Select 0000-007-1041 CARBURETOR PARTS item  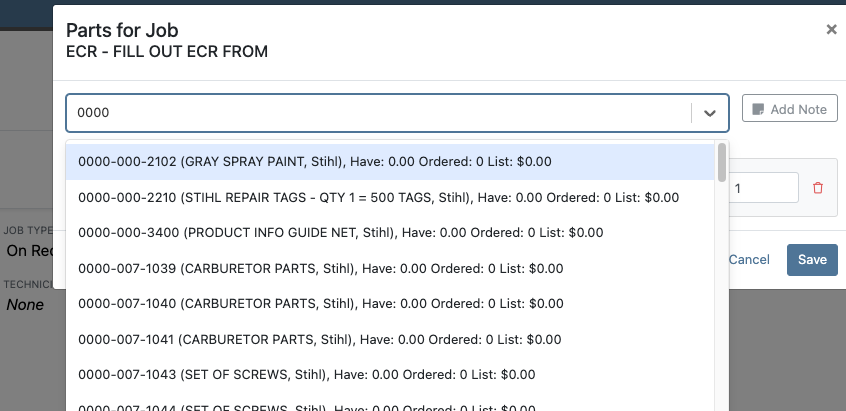(x=390, y=340)
